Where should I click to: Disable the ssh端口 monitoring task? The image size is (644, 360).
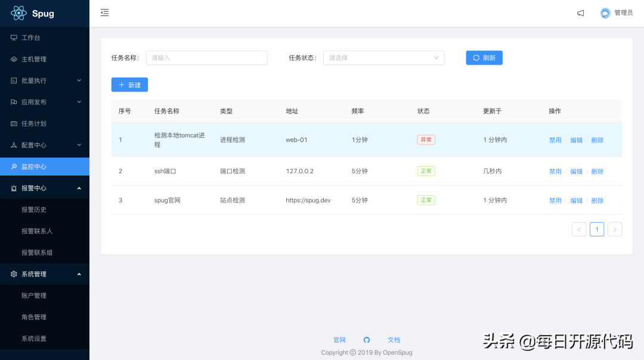(555, 171)
